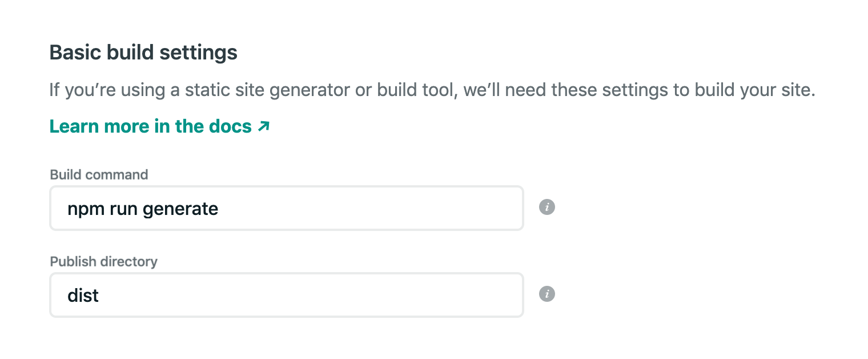Click the "dist" text in Publish directory

83,296
